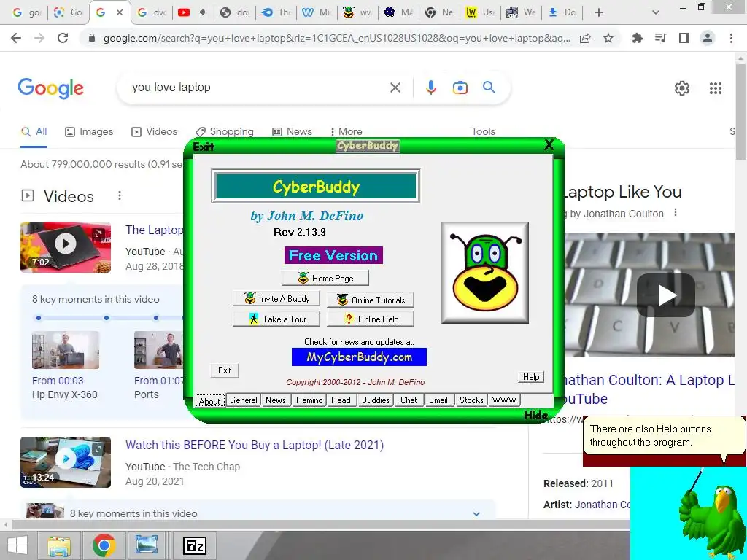Open Google quick settings gear icon
This screenshot has width=747, height=560.
click(x=682, y=88)
